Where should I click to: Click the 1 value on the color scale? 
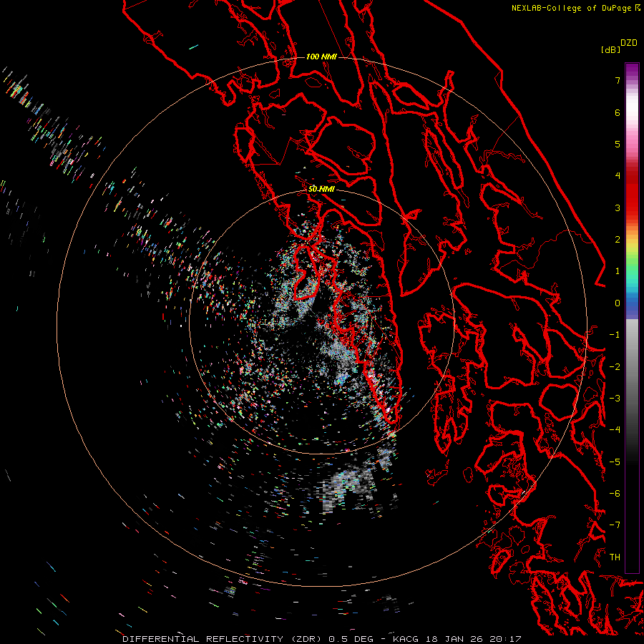(618, 271)
